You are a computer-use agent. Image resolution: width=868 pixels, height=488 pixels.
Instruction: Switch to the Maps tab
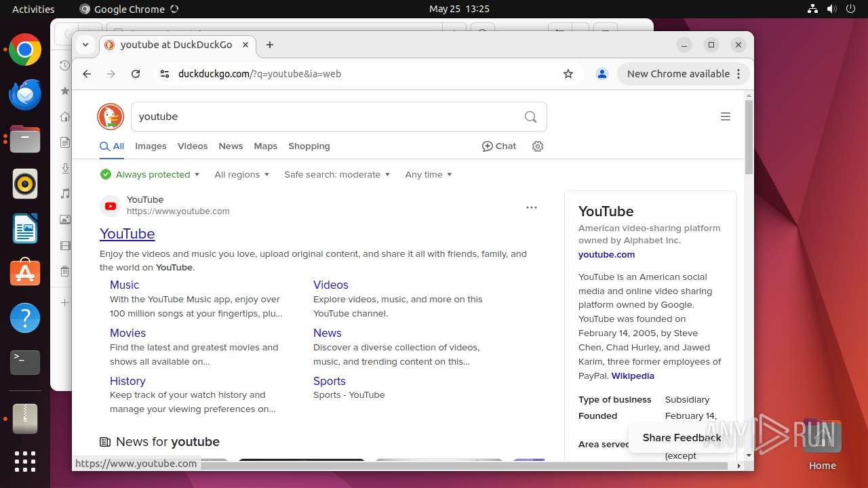coord(266,146)
